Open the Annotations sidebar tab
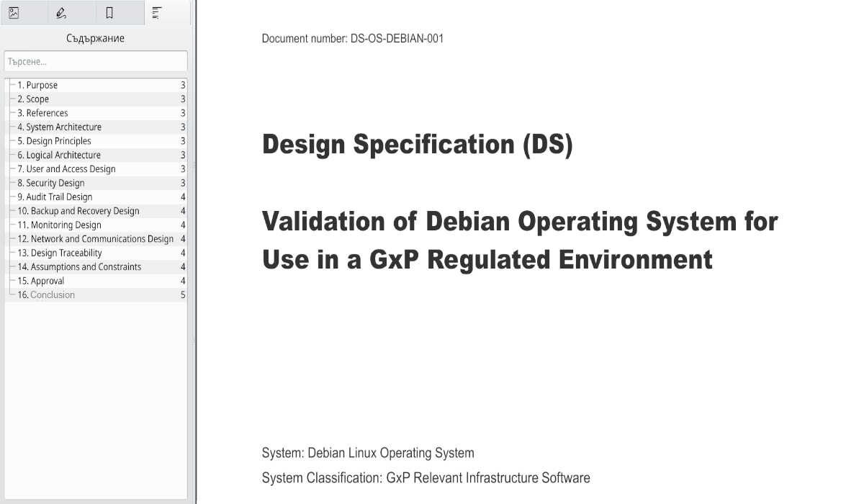This screenshot has height=504, width=864. [x=71, y=12]
